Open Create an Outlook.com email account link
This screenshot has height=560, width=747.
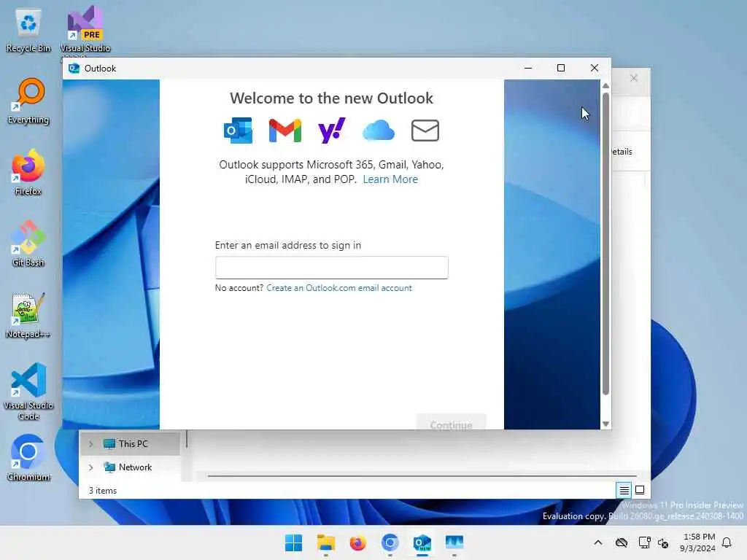(x=339, y=287)
